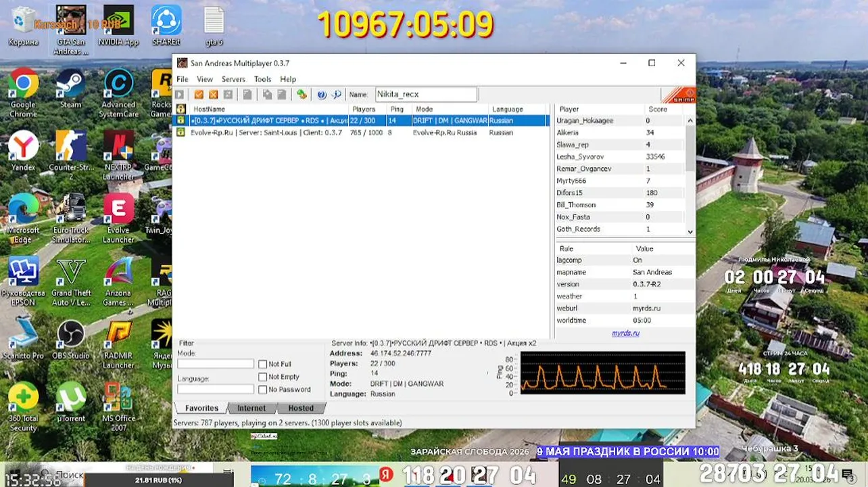Select the Grand Theft Auto V desktop icon
Image resolution: width=868 pixels, height=487 pixels.
pyautogui.click(x=70, y=281)
